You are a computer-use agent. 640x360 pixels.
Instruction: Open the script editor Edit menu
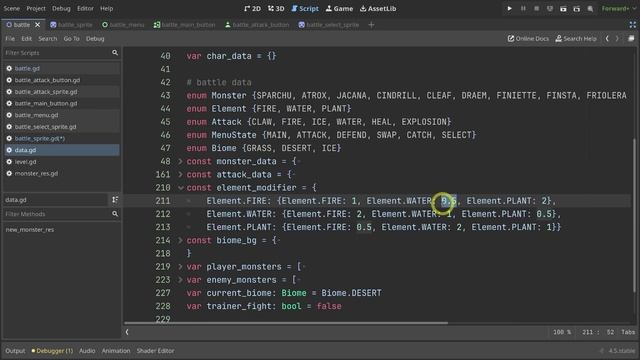[27, 38]
